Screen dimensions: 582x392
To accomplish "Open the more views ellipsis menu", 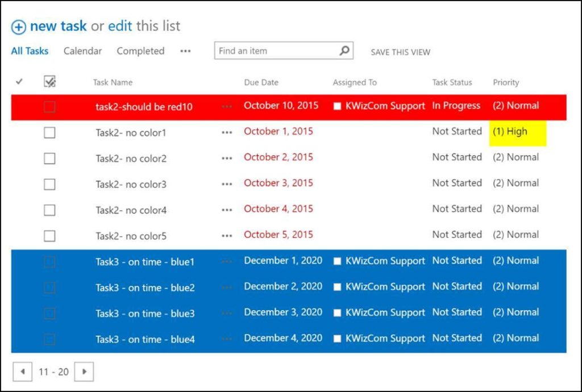I will coord(185,51).
